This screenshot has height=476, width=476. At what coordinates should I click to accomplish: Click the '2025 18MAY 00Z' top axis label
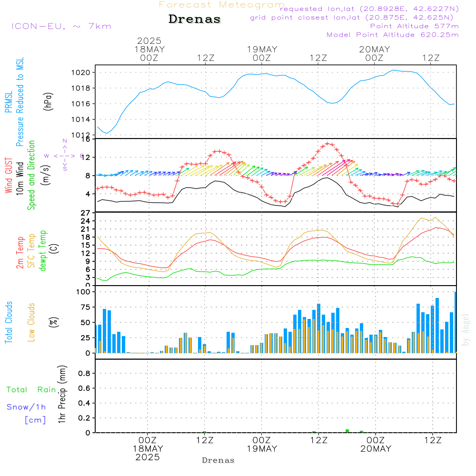click(149, 49)
